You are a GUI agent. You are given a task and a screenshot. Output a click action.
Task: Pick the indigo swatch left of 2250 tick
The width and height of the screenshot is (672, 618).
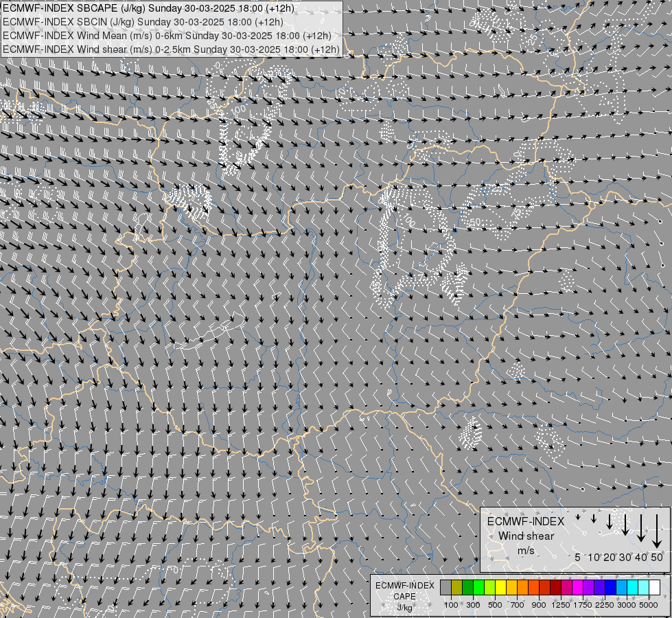(x=599, y=587)
